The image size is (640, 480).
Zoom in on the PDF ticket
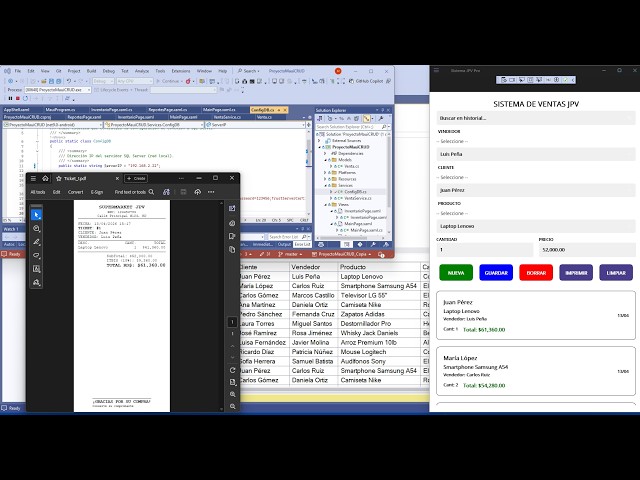pos(233,394)
